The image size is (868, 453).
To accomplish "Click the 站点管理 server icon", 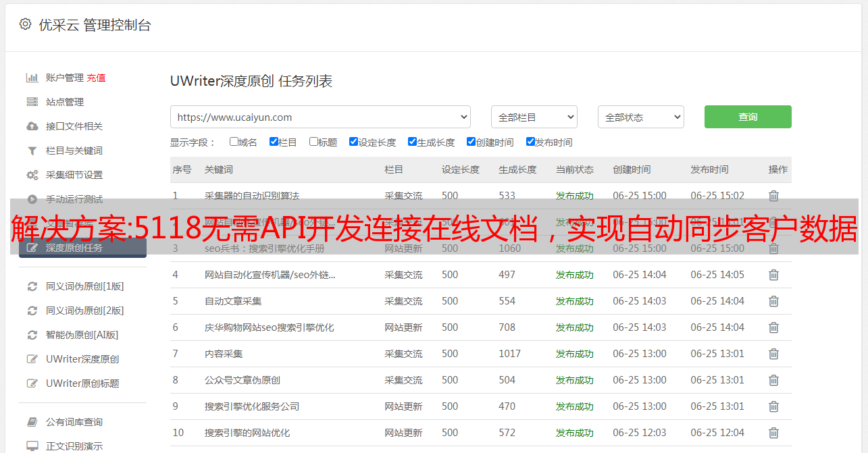I will tap(32, 102).
